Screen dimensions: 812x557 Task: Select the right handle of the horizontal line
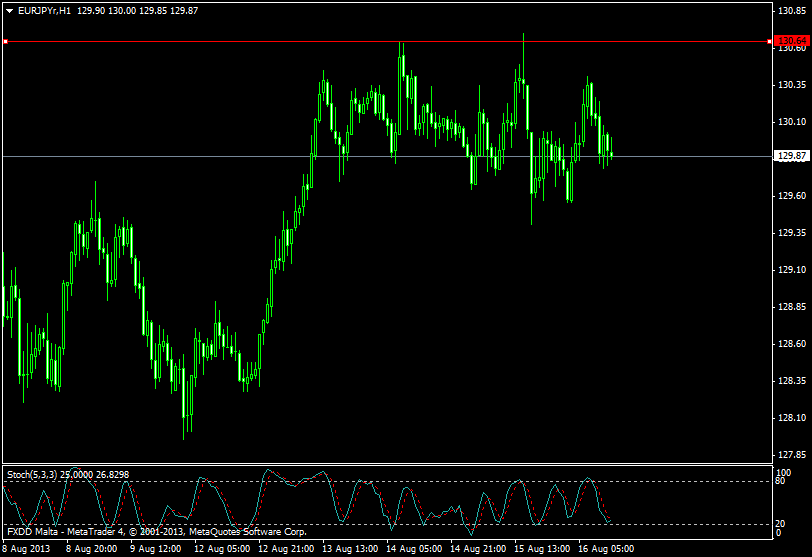pyautogui.click(x=769, y=42)
